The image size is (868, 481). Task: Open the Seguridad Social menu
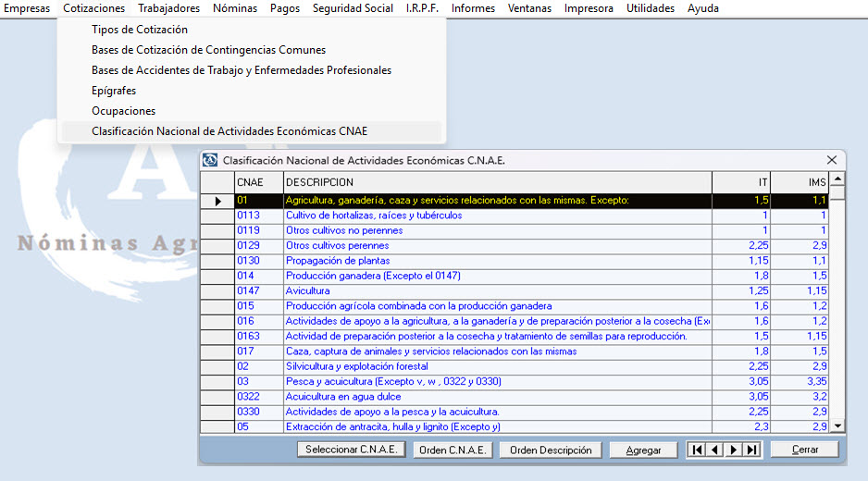pos(353,8)
